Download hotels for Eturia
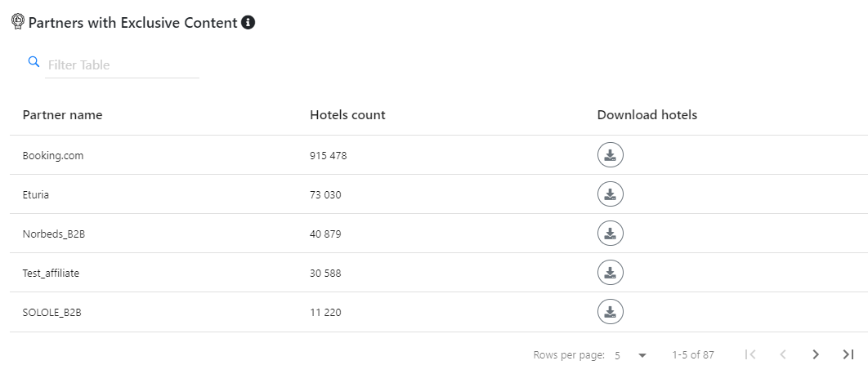 point(610,194)
